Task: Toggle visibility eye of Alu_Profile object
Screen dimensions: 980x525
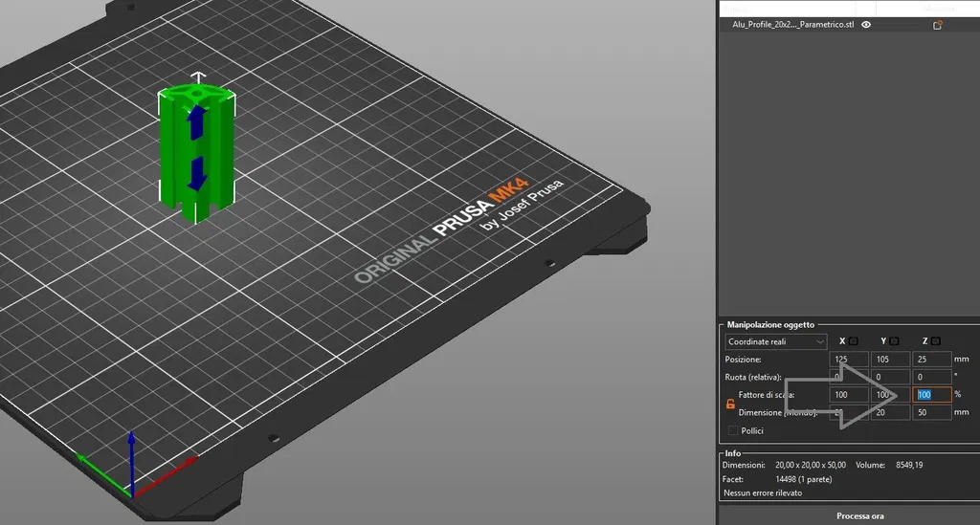Action: pos(866,25)
